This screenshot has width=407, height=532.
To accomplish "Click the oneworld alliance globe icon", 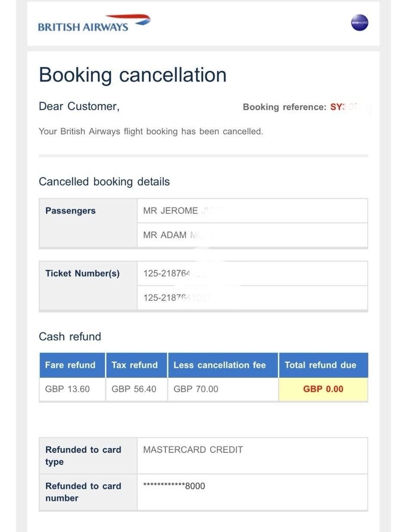I will (x=359, y=22).
